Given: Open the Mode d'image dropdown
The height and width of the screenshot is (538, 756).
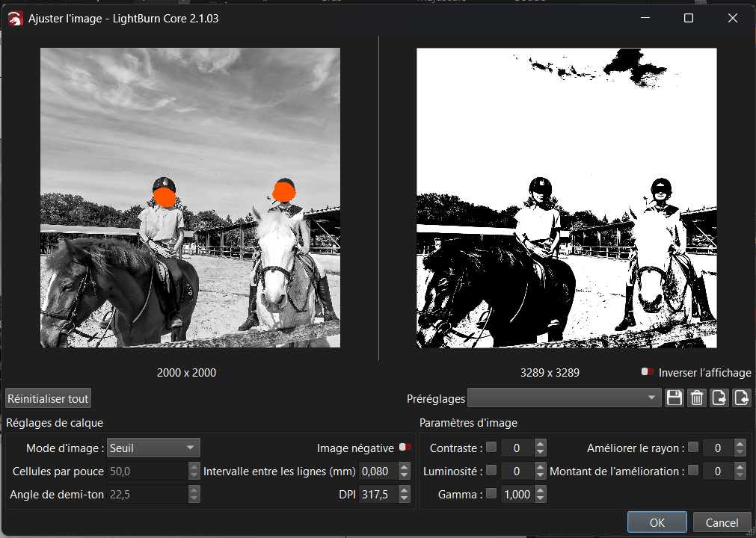Looking at the screenshot, I should [x=153, y=448].
